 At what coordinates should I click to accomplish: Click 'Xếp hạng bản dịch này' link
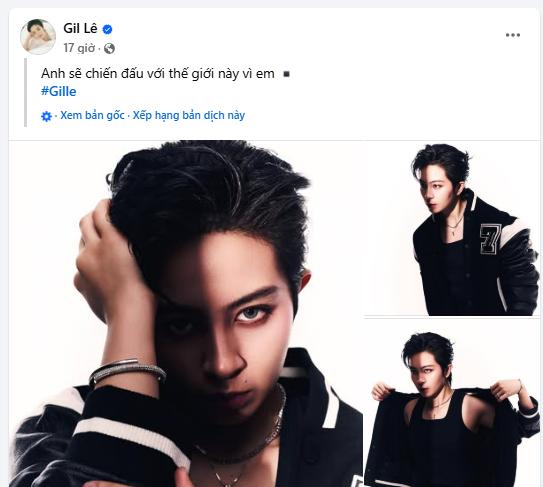pos(189,115)
